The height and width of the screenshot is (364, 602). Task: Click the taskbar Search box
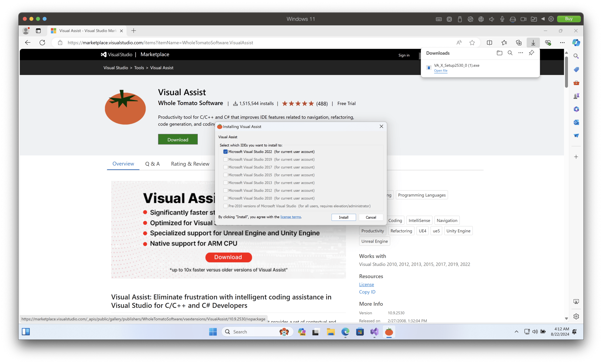(257, 332)
